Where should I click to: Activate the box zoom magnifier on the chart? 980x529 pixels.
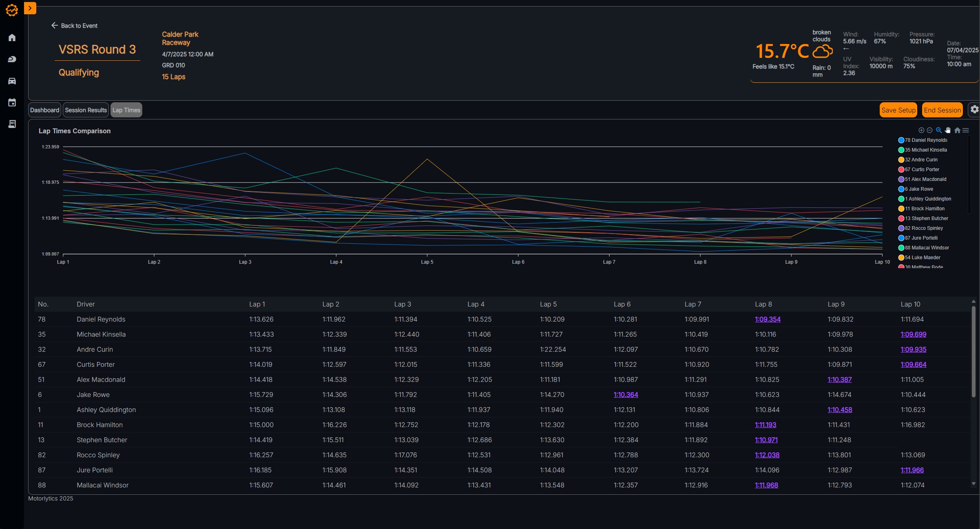939,130
